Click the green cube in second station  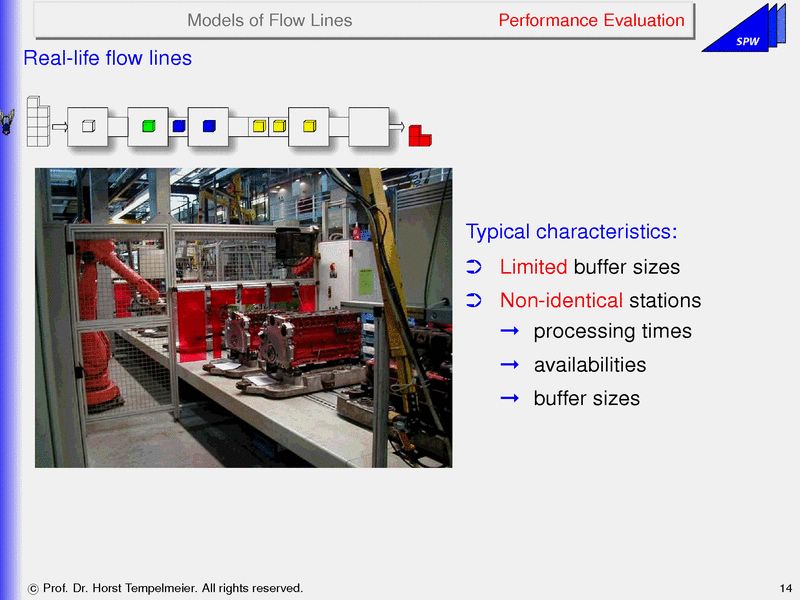click(148, 126)
